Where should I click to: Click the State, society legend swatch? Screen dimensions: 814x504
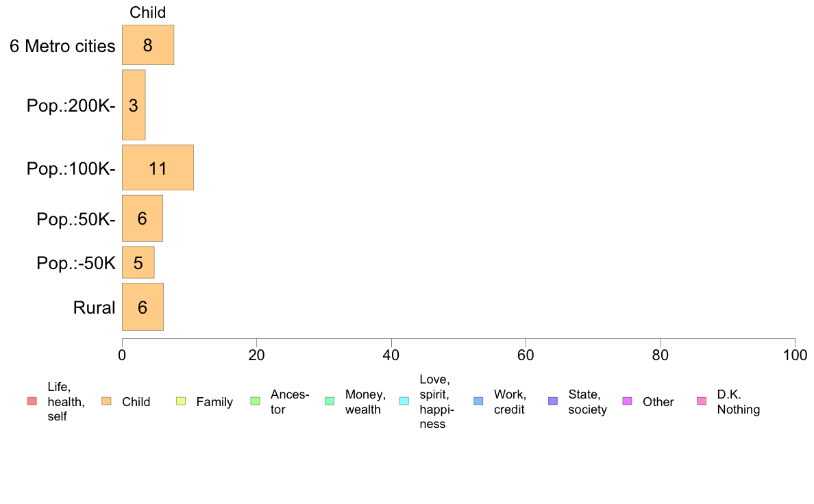pos(553,401)
